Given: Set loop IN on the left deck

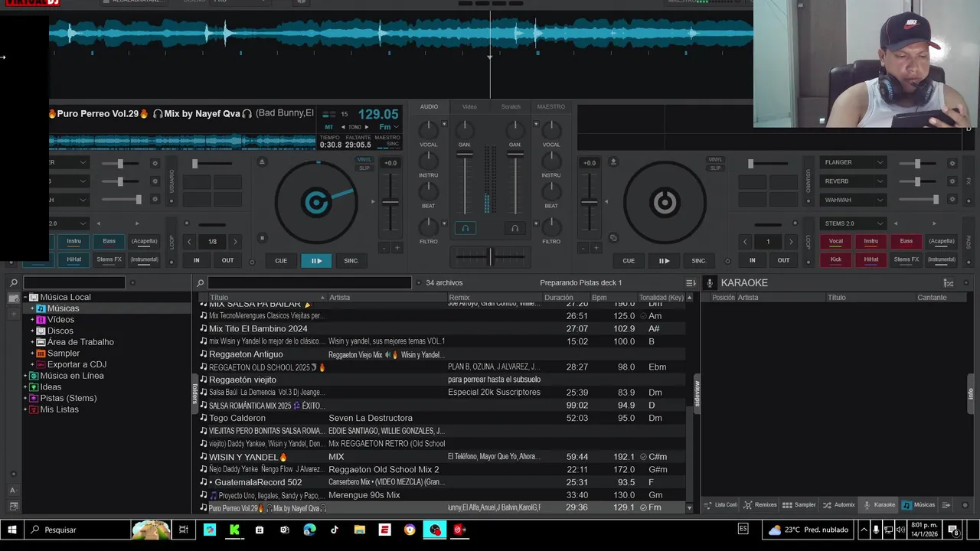Looking at the screenshot, I should 196,260.
